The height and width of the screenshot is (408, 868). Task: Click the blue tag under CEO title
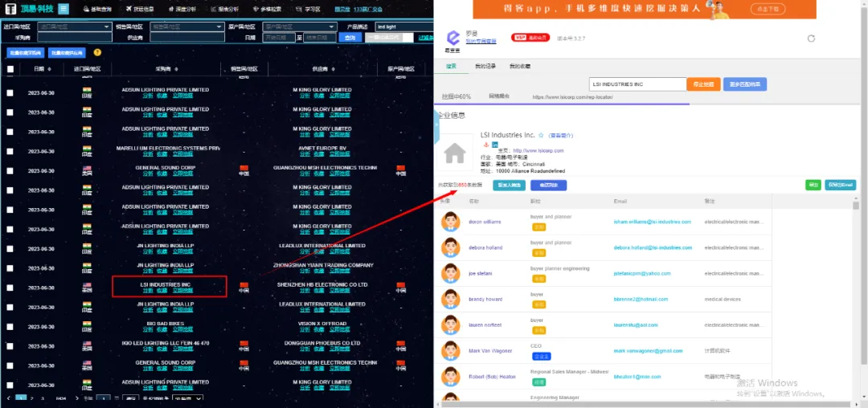(541, 357)
